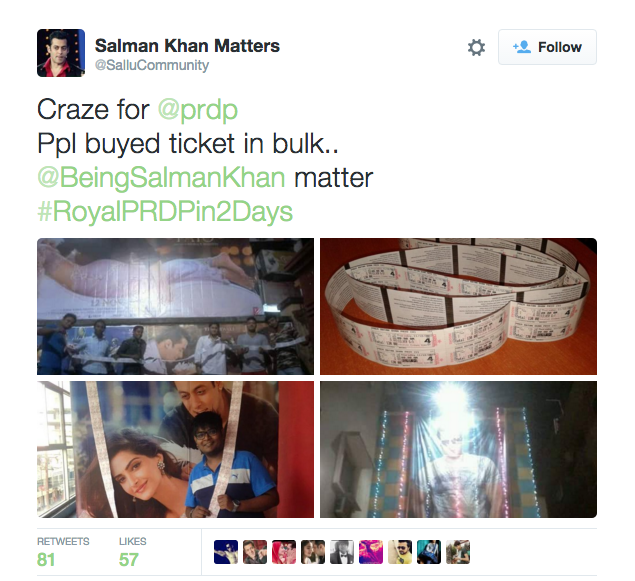Open the #RoyalPRDPin2Days hashtag
The width and height of the screenshot is (635, 581).
pyautogui.click(x=165, y=212)
